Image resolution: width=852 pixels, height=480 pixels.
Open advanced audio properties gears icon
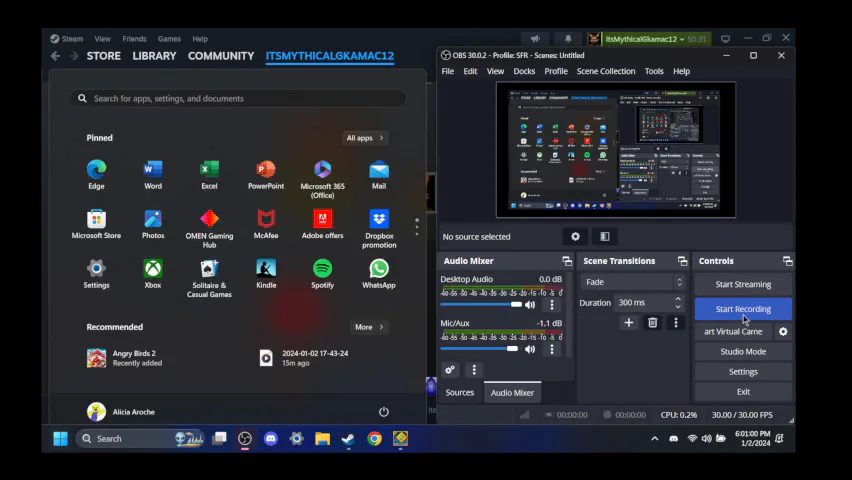tap(450, 370)
